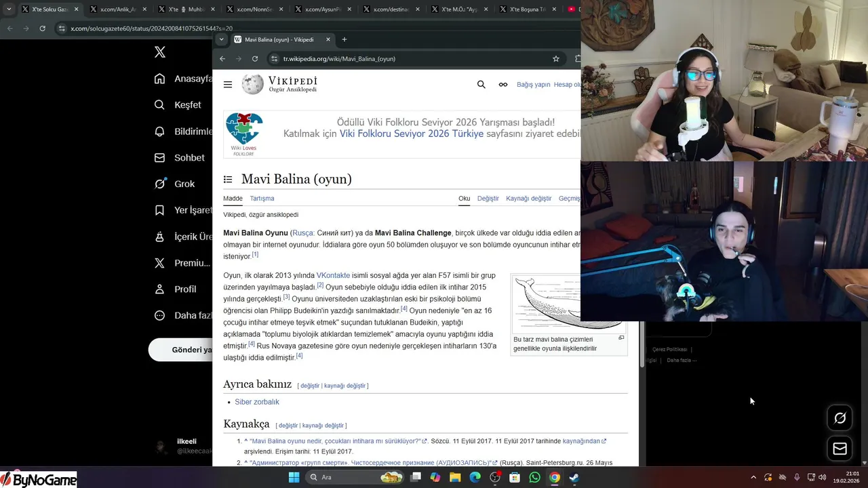The height and width of the screenshot is (488, 868).
Task: Click the appearance glasses icon on Wikipedia
Action: pos(503,85)
